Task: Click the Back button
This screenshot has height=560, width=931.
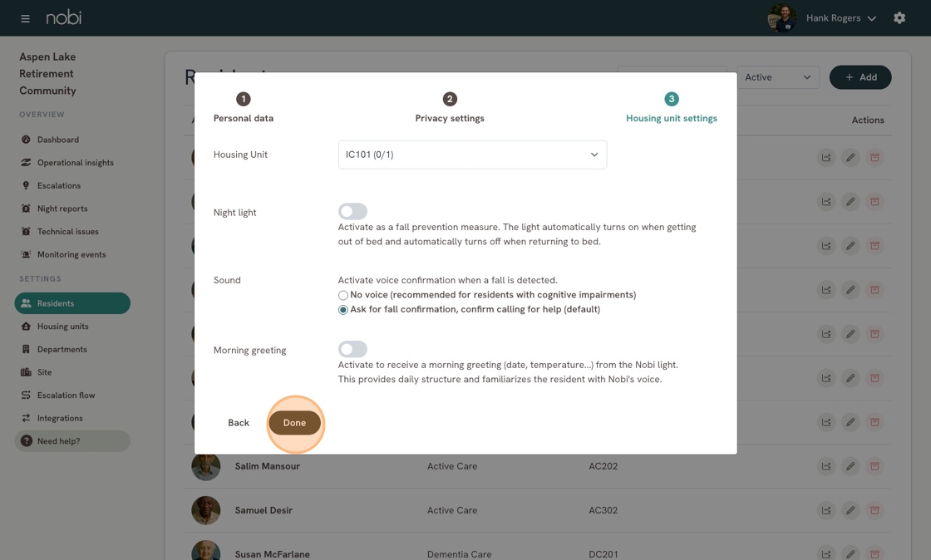Action: pos(239,423)
